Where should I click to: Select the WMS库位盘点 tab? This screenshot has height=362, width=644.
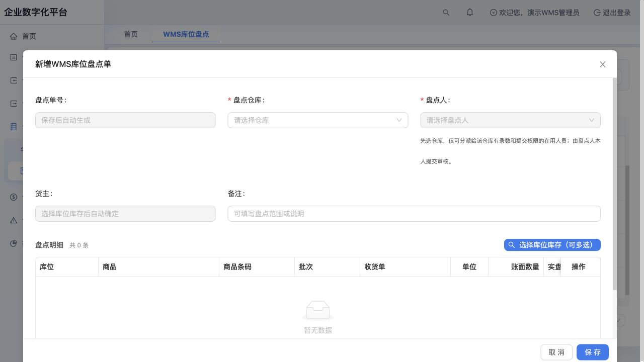point(186,34)
